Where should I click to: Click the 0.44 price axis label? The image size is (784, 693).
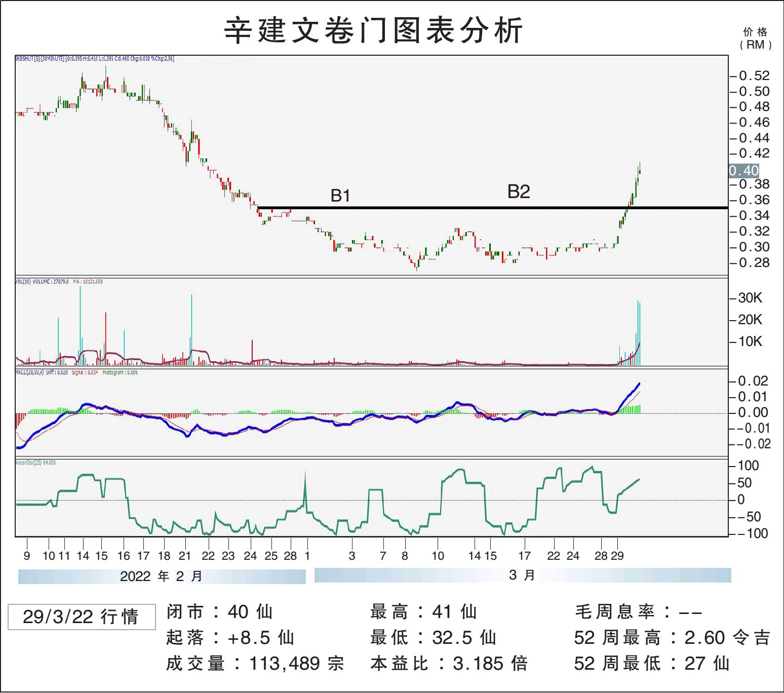(754, 138)
